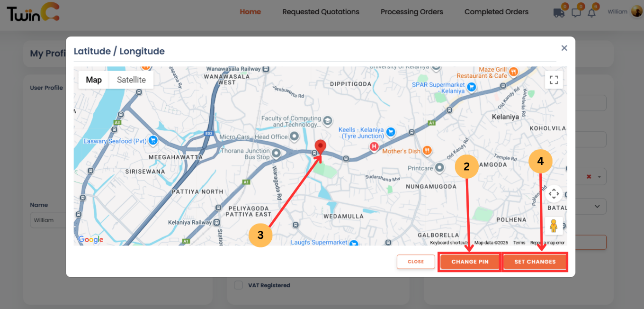
Task: Open the chat messages icon
Action: (576, 13)
